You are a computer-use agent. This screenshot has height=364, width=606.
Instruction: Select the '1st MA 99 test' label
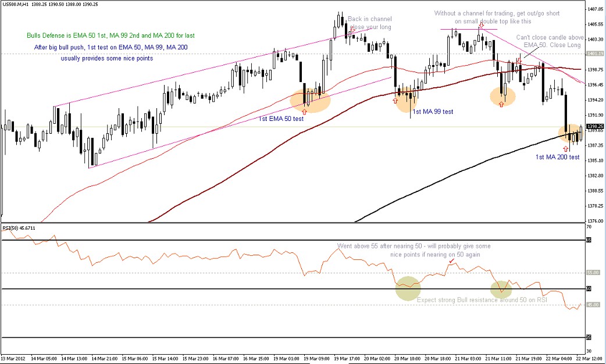click(x=433, y=112)
